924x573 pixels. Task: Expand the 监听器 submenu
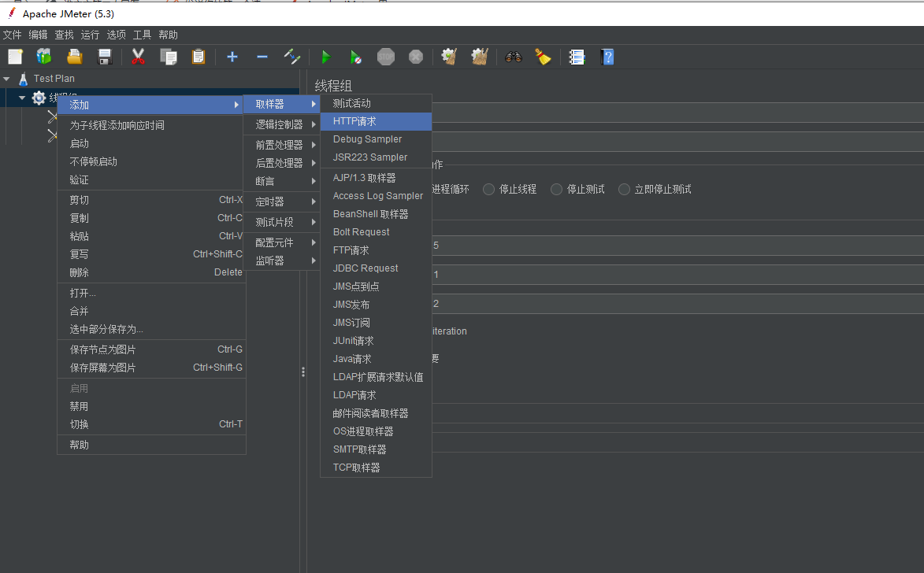[282, 261]
